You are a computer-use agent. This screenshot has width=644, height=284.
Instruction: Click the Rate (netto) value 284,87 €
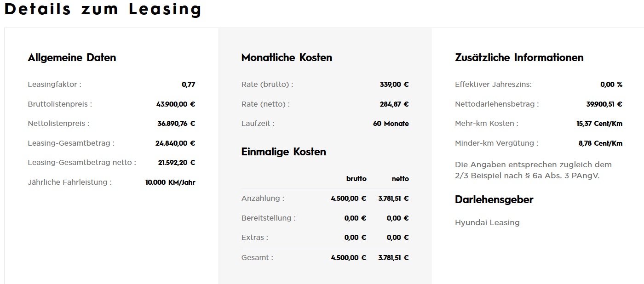394,104
